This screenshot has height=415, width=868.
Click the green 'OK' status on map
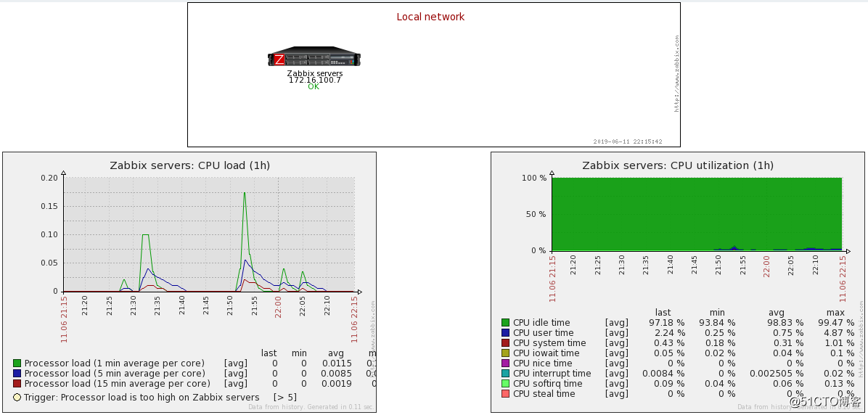(x=314, y=87)
